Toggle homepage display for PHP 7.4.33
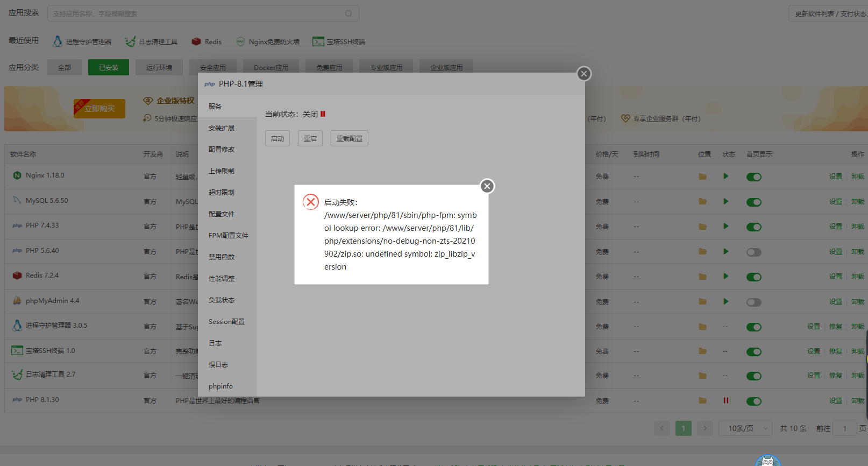Viewport: 868px width, 466px height. coord(754,227)
